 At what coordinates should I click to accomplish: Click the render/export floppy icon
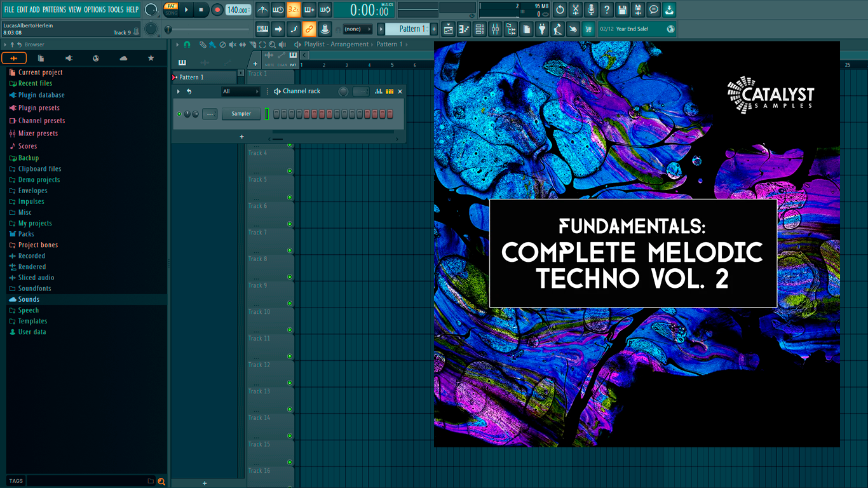[638, 10]
